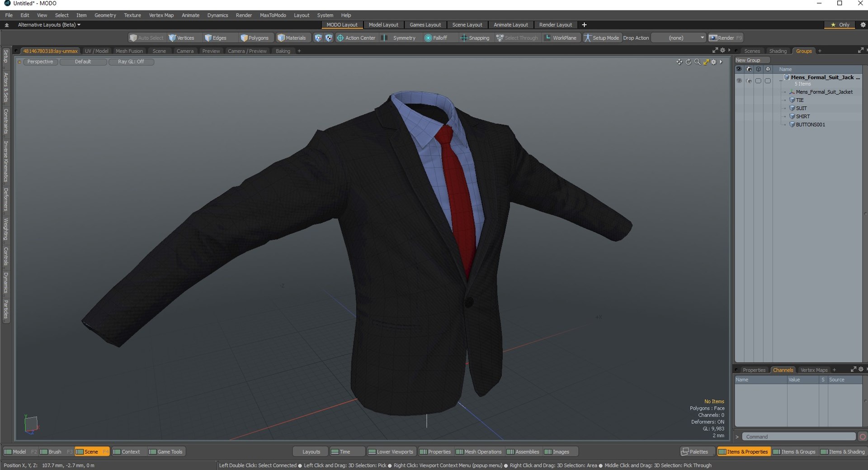
Task: Click the viewport pan/move icon
Action: [679, 62]
